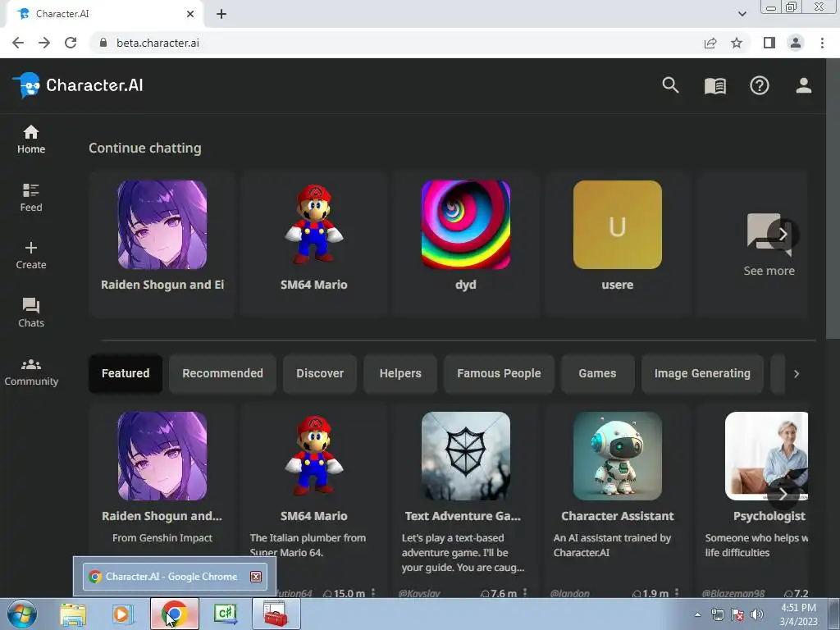Share this page icon in address bar
The height and width of the screenshot is (630, 840).
[710, 43]
